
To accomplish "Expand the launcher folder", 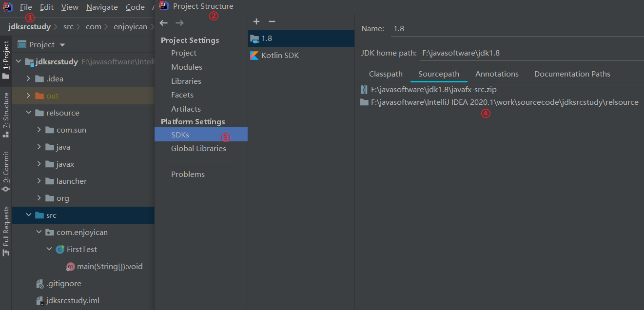I will point(39,181).
